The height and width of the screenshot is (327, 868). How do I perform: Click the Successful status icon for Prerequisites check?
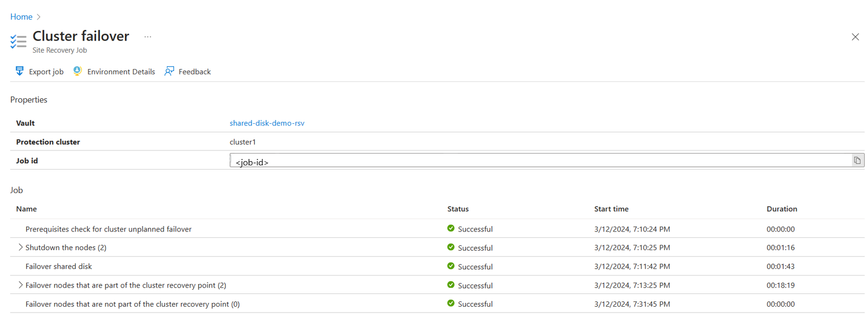451,229
